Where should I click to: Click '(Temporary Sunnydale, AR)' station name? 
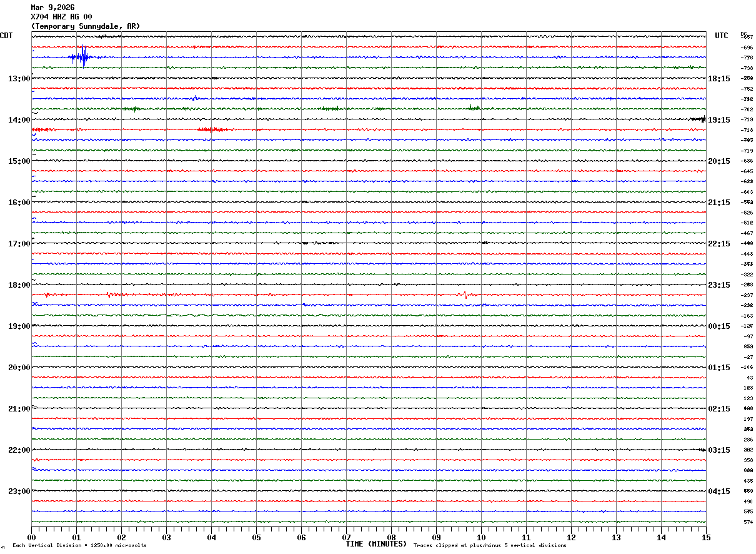click(86, 26)
